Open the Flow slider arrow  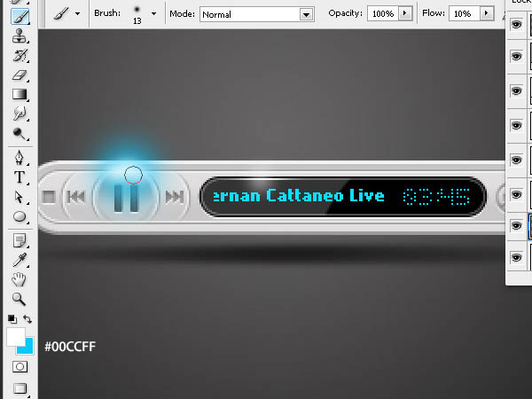(487, 13)
